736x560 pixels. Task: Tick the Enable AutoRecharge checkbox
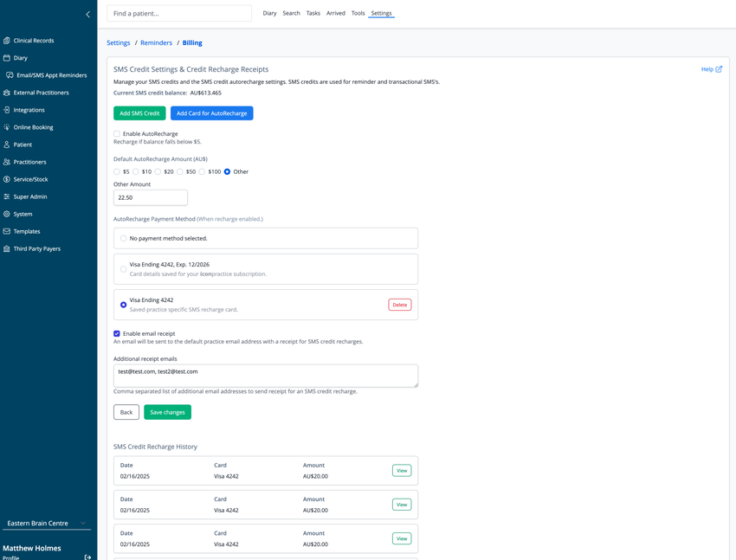117,133
